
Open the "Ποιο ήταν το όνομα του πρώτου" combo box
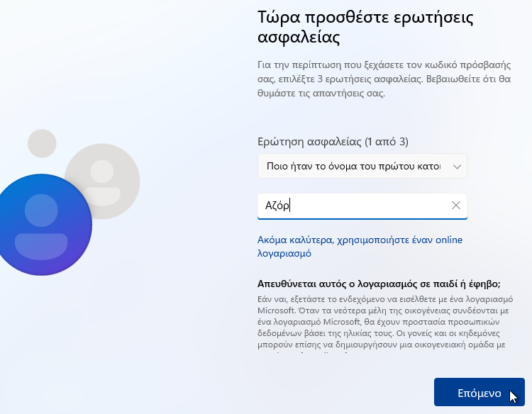pos(362,166)
